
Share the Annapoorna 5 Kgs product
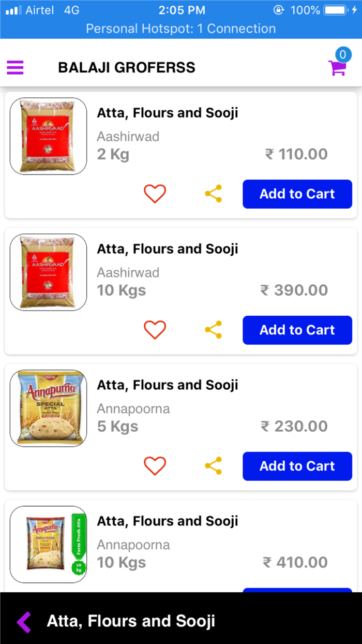pyautogui.click(x=214, y=466)
